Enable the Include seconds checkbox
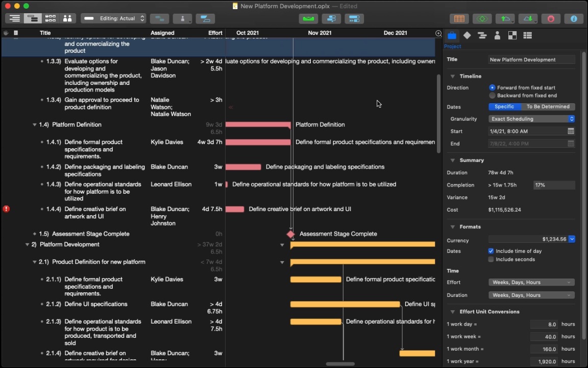This screenshot has width=588, height=368. [491, 260]
